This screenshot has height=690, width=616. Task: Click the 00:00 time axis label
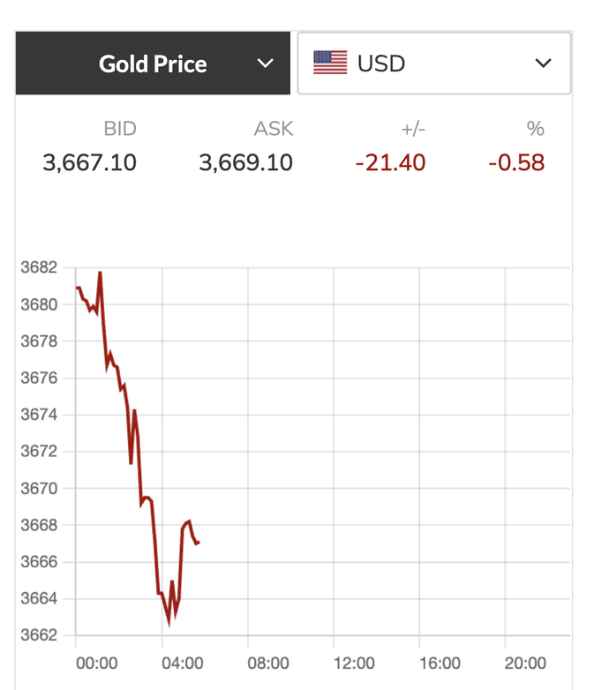97,663
